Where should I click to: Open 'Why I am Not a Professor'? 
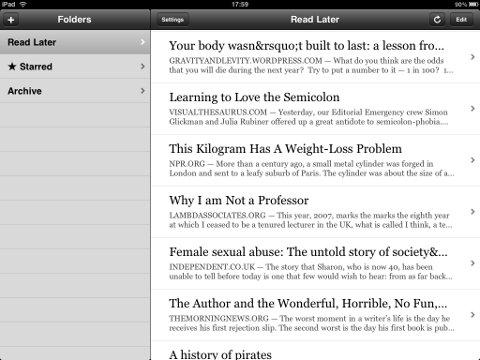coord(315,212)
